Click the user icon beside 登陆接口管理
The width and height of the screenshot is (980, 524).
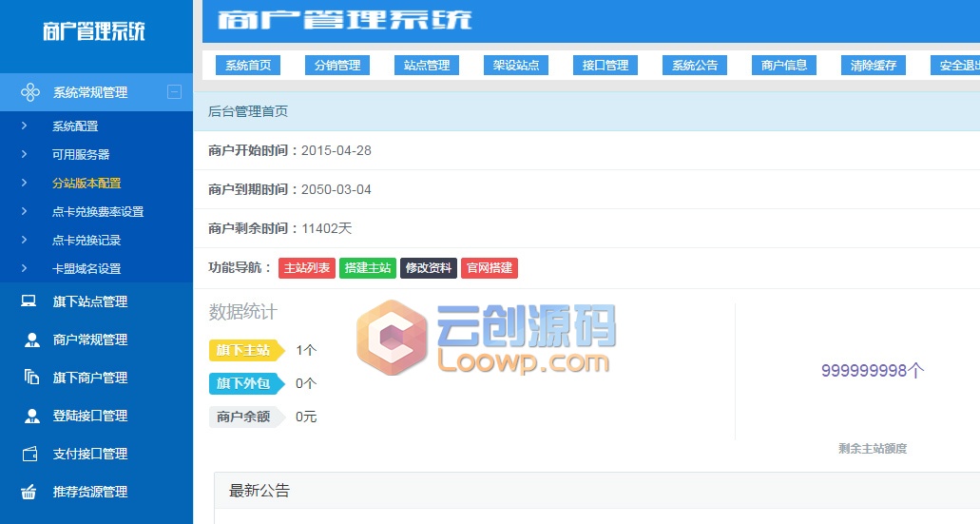pos(31,416)
